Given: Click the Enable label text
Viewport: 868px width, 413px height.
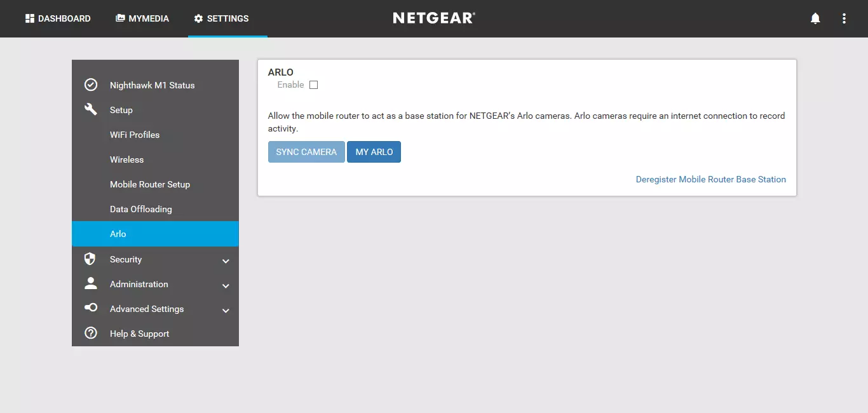Looking at the screenshot, I should (x=291, y=85).
